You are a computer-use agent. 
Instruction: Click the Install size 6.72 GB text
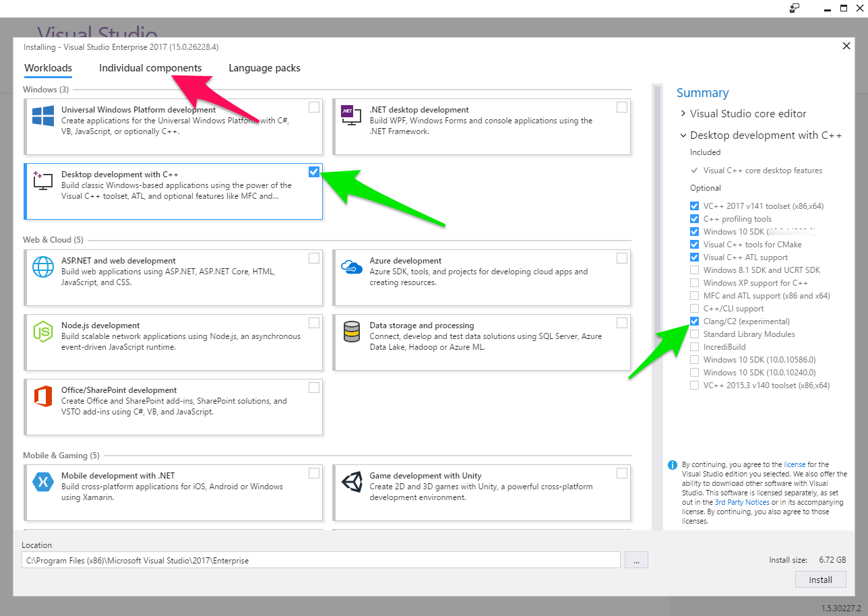click(807, 560)
